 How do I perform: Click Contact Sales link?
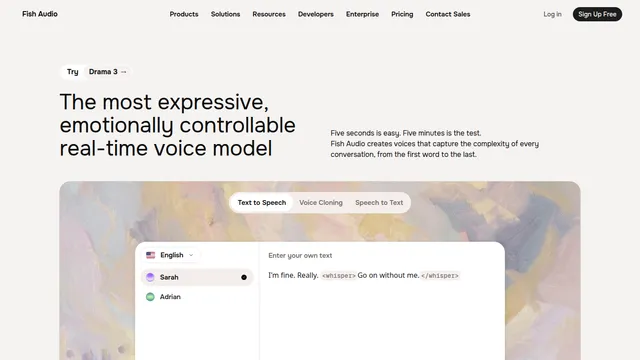448,14
